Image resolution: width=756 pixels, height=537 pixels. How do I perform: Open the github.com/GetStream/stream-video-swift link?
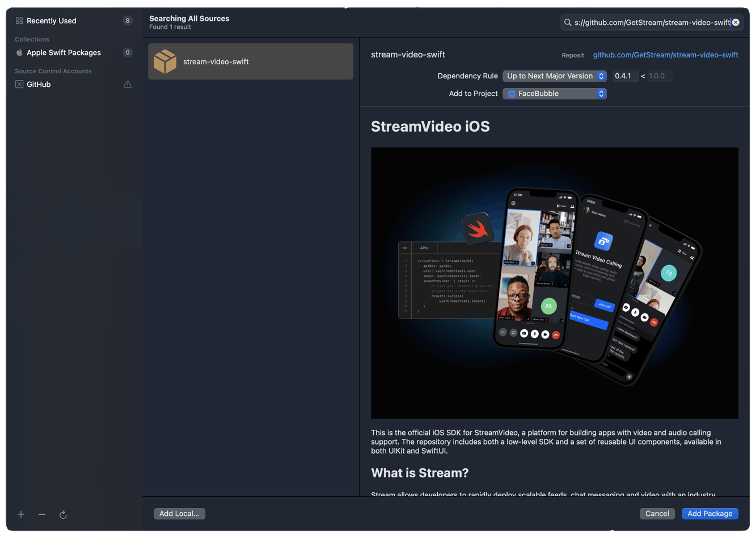(665, 55)
